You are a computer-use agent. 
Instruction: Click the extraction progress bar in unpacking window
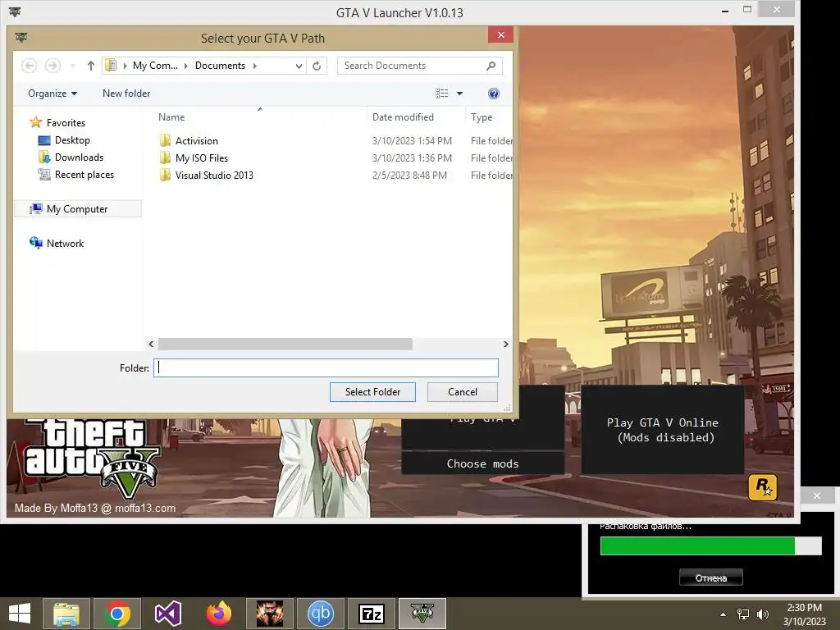point(711,546)
